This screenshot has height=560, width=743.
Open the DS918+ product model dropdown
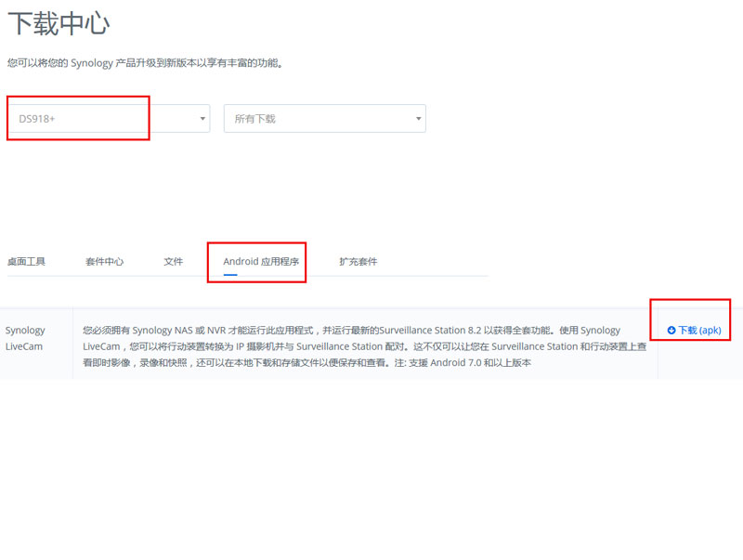[109, 119]
